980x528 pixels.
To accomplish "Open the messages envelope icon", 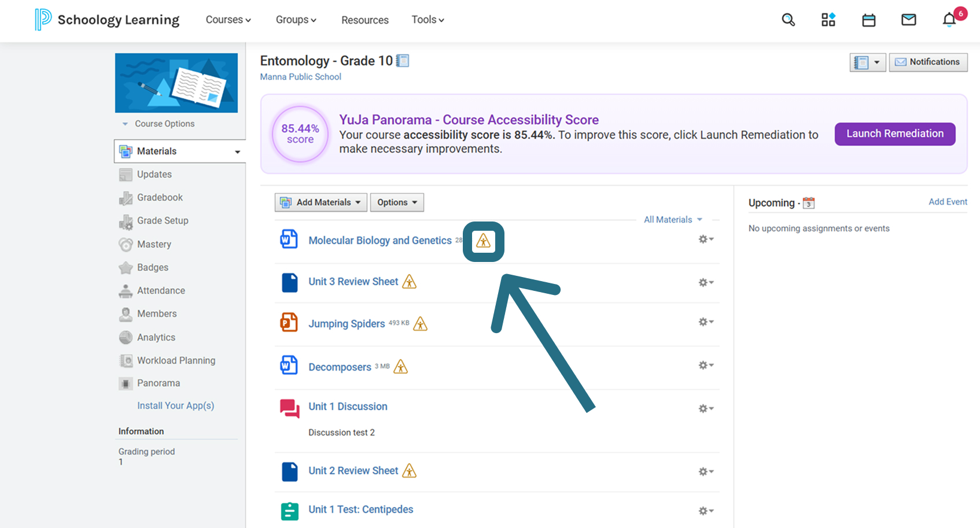I will click(x=909, y=20).
